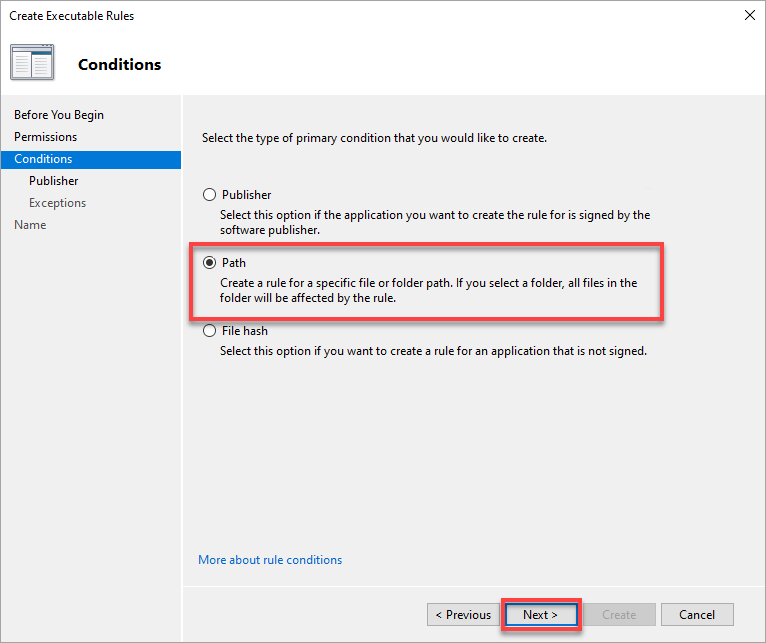
Task: Click the grayed-out Create button
Action: pyautogui.click(x=619, y=615)
